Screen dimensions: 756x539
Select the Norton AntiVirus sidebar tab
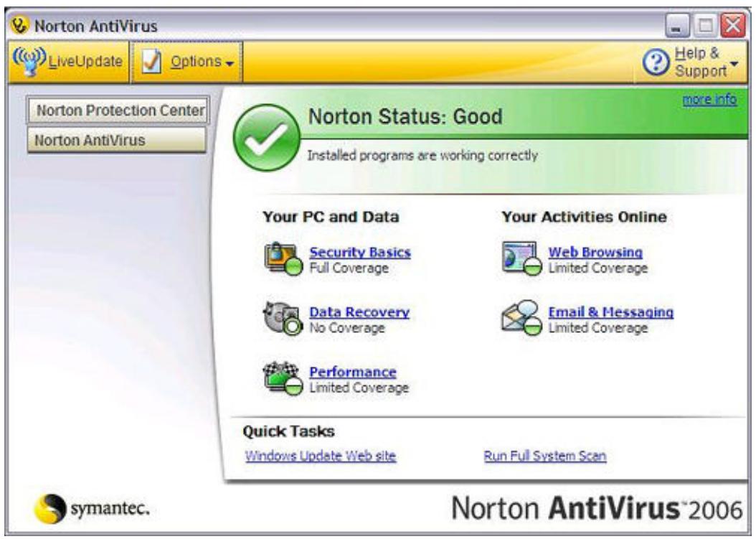tap(117, 140)
